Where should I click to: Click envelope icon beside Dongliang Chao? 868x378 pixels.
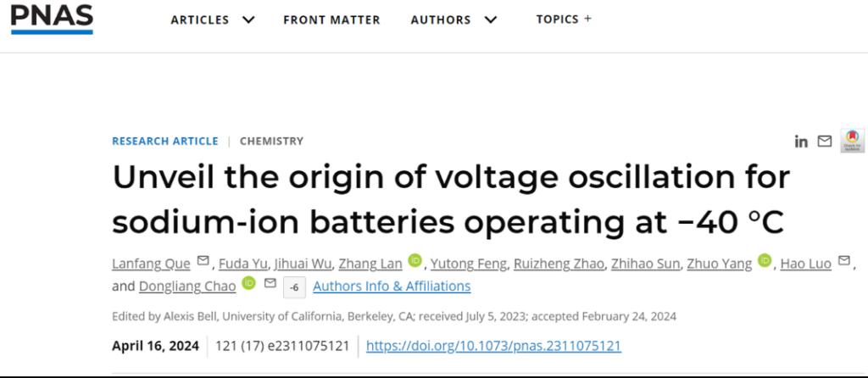270,283
